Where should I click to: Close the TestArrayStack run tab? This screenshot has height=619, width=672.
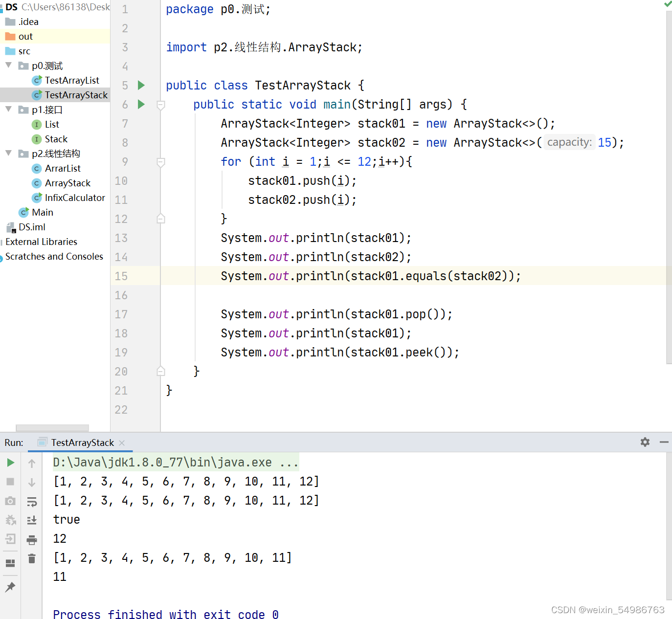click(x=122, y=442)
